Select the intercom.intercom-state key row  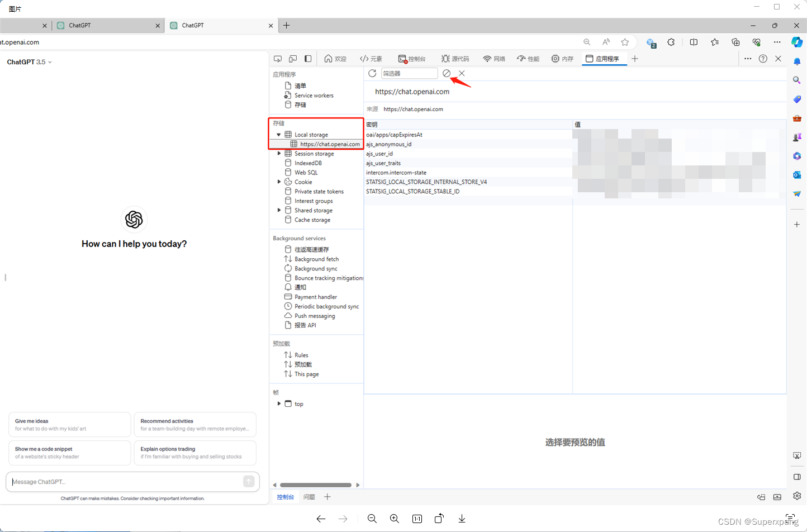468,173
